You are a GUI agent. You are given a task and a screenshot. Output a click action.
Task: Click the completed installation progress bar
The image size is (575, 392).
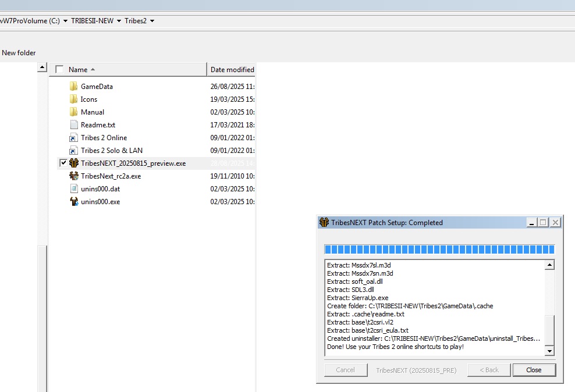point(439,250)
